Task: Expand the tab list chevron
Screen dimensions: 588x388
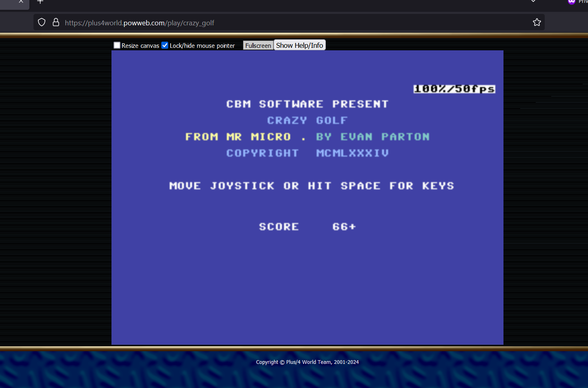Action: (x=533, y=2)
